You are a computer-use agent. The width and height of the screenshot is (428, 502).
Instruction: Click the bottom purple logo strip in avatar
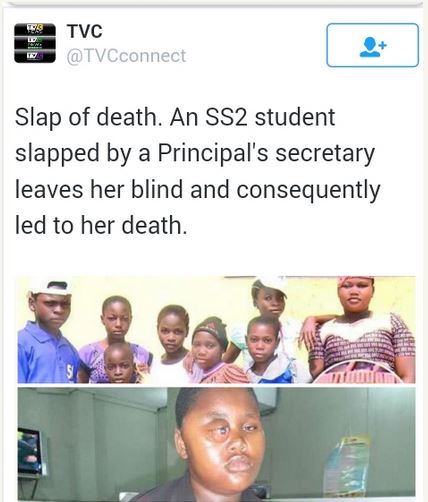pyautogui.click(x=35, y=57)
